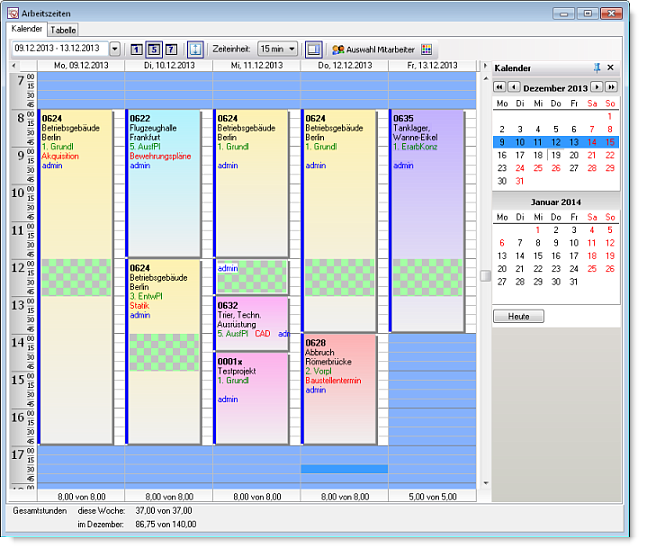Close the Kalender side panel
The image size is (645, 552).
[611, 67]
